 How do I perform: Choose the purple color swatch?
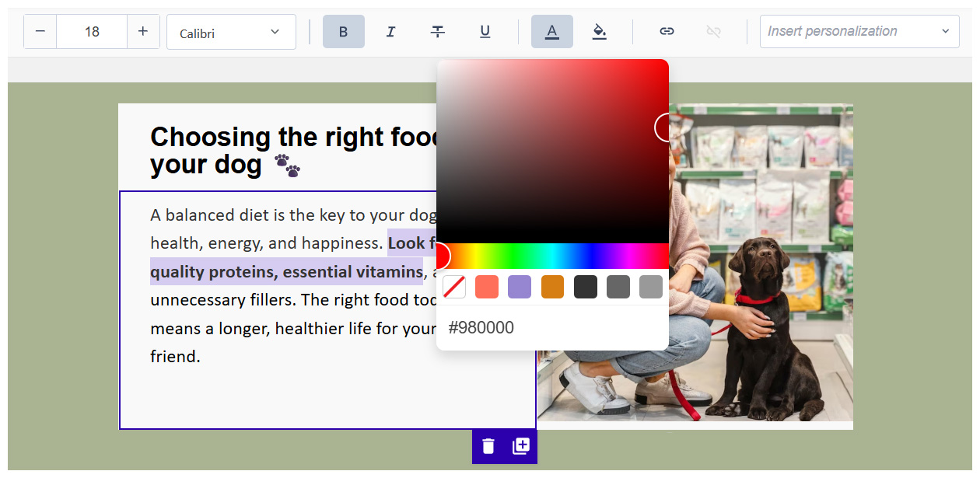point(520,287)
